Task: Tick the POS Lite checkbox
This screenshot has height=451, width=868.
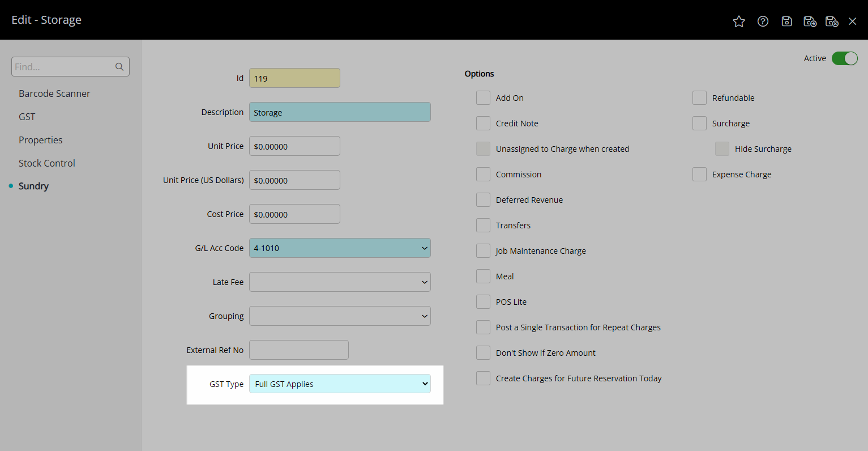Action: (483, 302)
